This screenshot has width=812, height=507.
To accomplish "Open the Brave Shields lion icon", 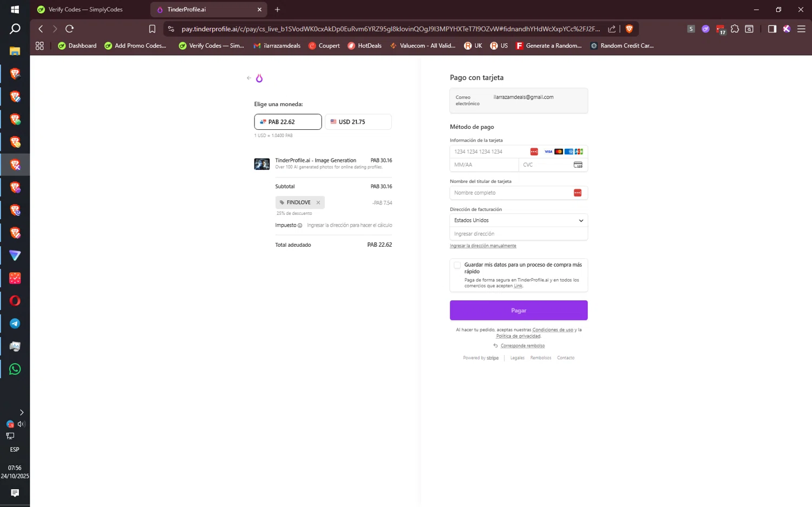I will (x=629, y=29).
